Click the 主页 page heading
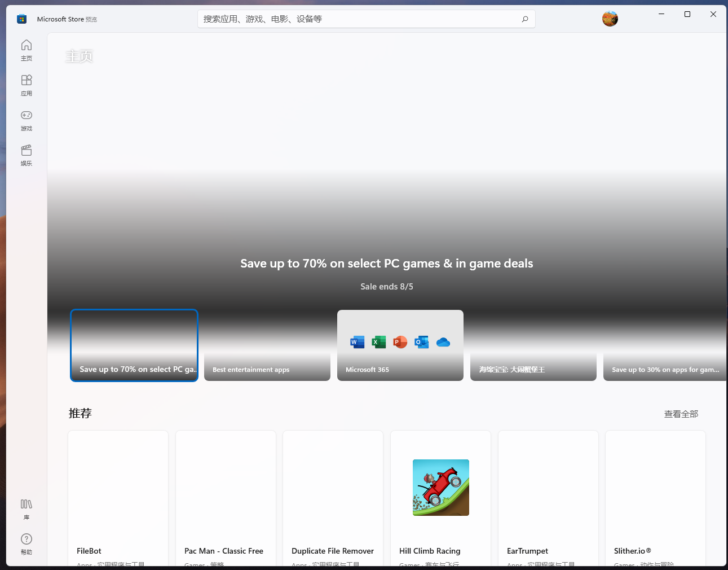728x570 pixels. pyautogui.click(x=79, y=56)
